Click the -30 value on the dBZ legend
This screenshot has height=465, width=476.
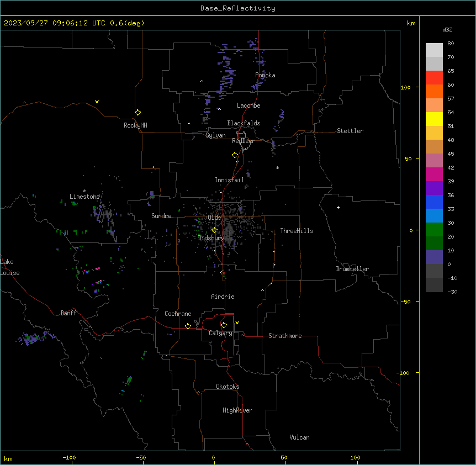(452, 292)
